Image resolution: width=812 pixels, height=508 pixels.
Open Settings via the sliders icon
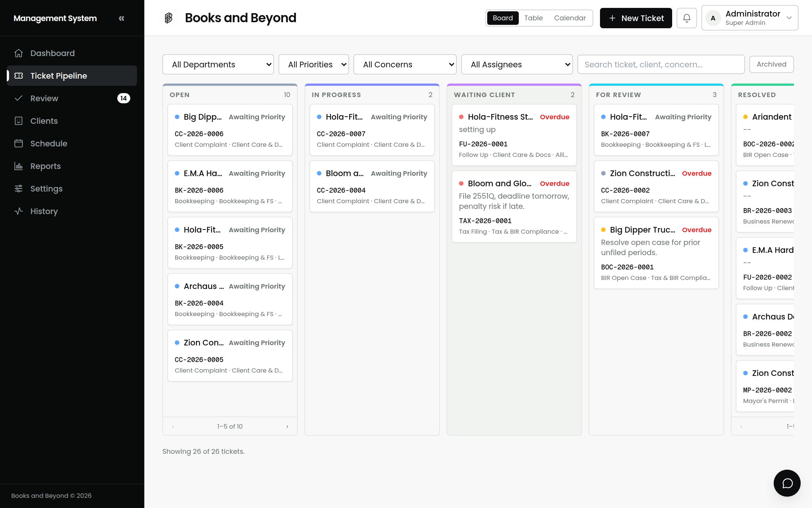click(19, 189)
